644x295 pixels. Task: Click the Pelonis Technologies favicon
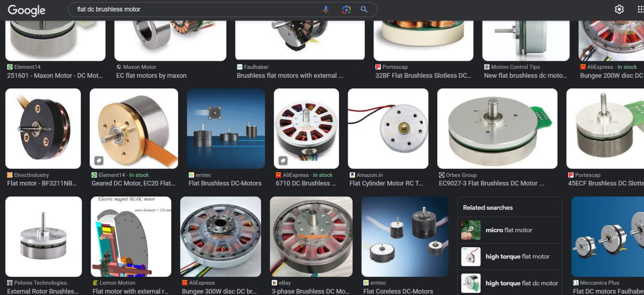(x=10, y=283)
